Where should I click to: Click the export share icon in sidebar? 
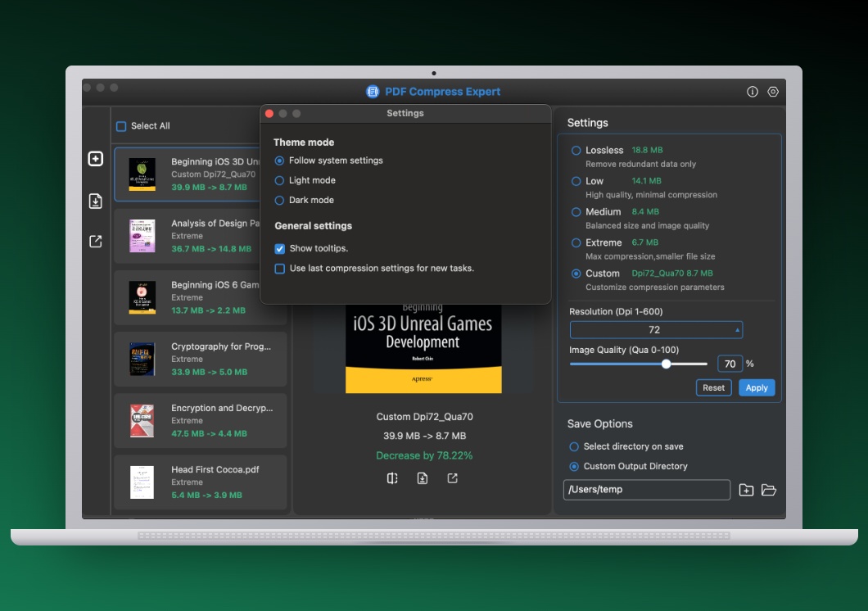tap(96, 242)
